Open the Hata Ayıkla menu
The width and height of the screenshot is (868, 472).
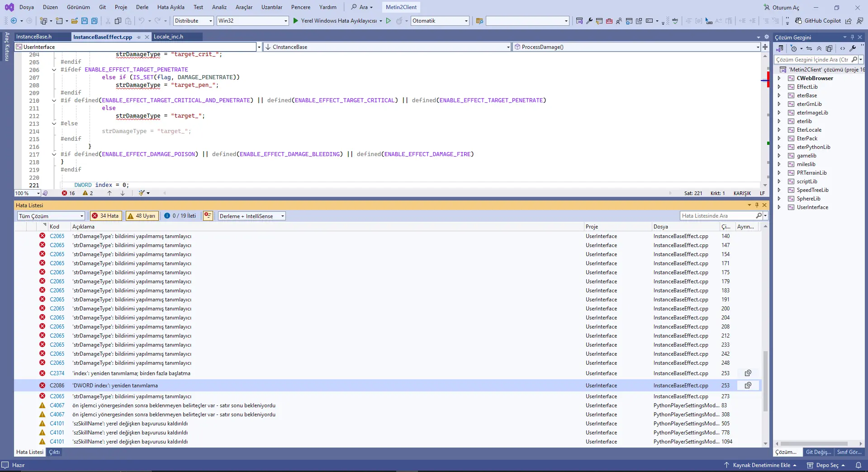(x=171, y=7)
